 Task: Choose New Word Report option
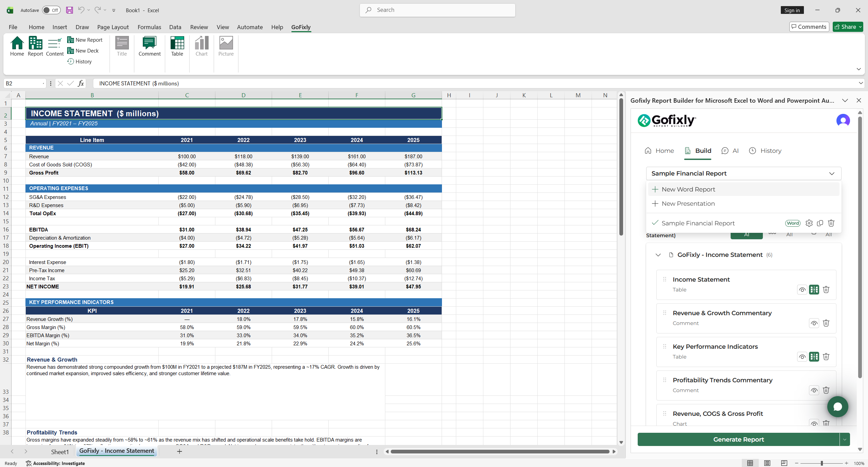(x=744, y=189)
